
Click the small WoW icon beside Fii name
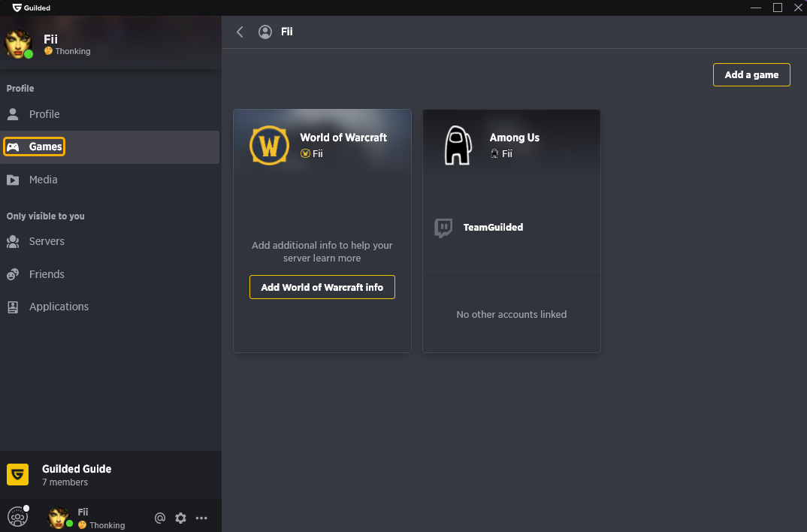pos(305,153)
